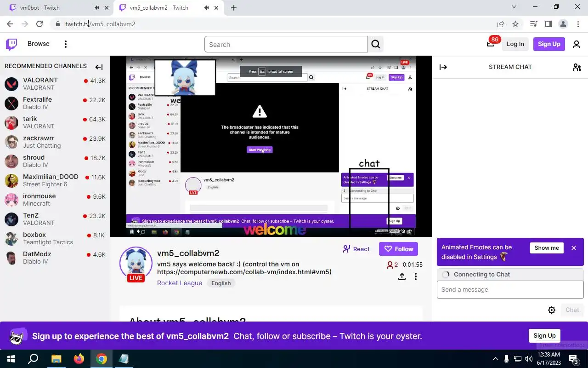This screenshot has height=368, width=588.
Task: Open Chrome's three-dot menu
Action: coord(577,24)
